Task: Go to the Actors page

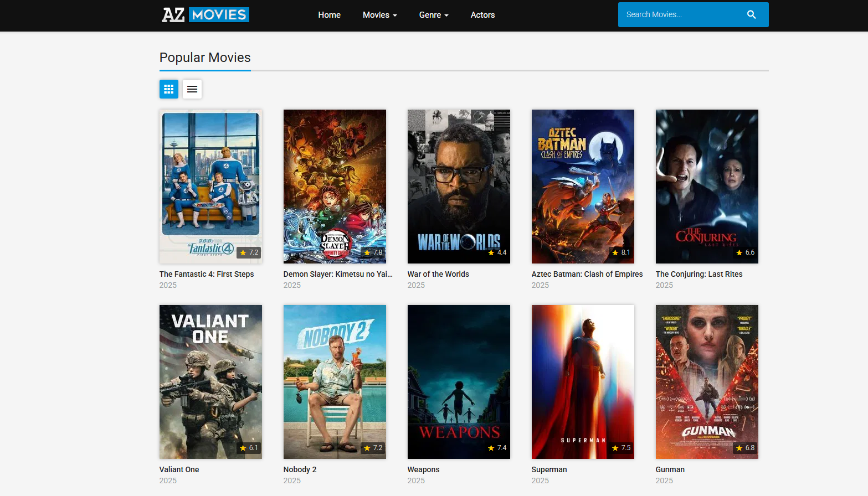Action: [482, 15]
